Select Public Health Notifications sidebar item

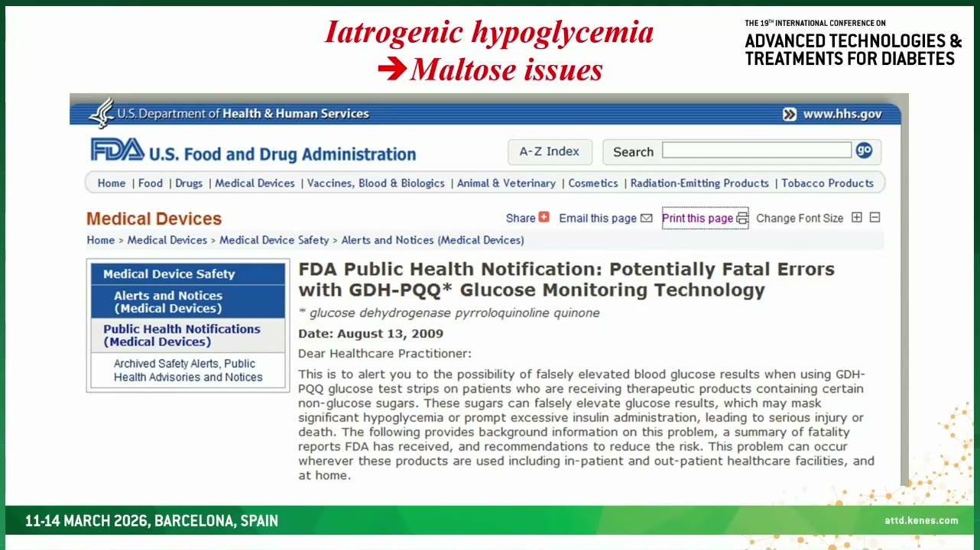(x=182, y=335)
